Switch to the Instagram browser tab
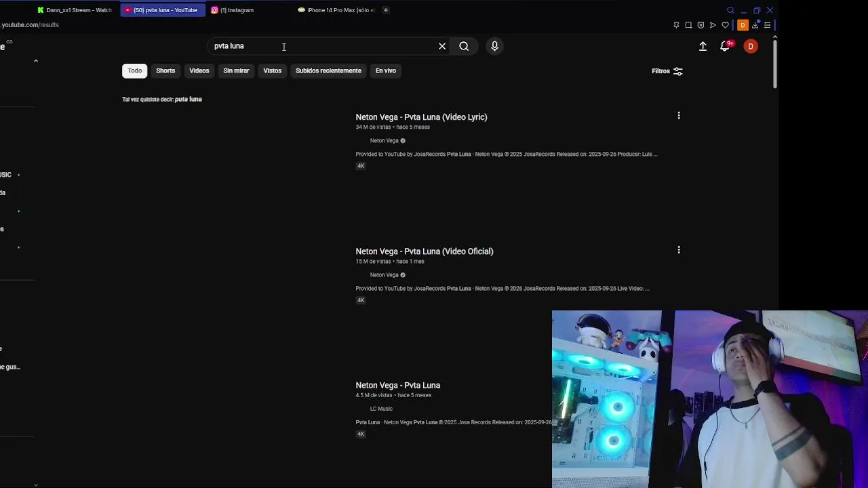 point(233,10)
